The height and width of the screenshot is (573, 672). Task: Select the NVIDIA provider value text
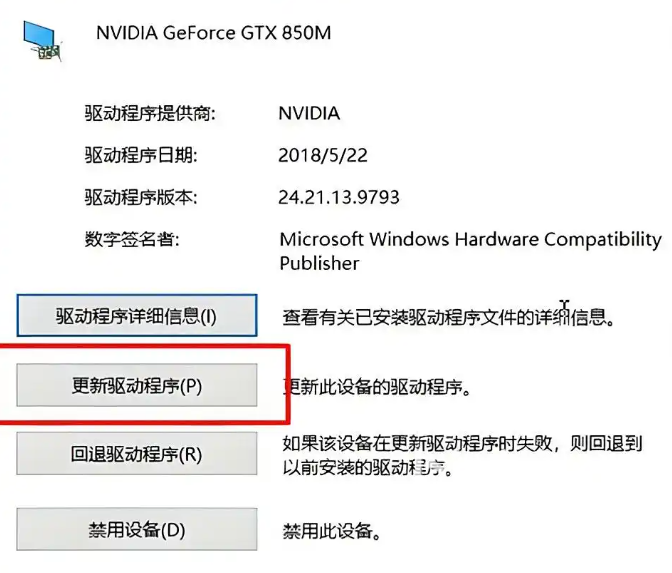[x=309, y=113]
